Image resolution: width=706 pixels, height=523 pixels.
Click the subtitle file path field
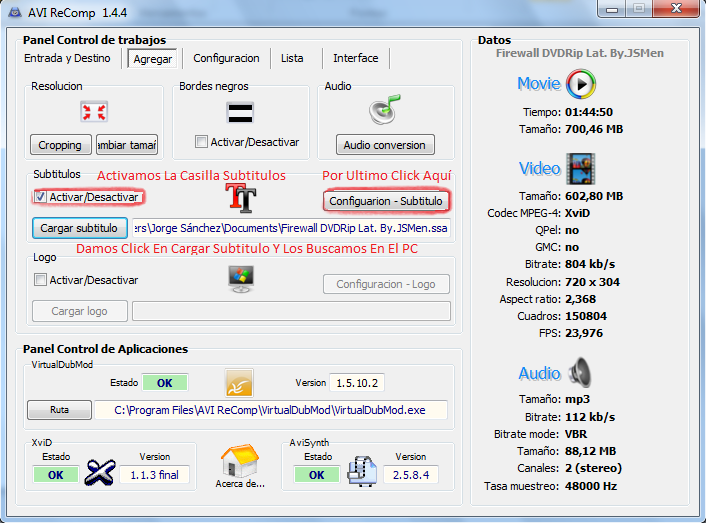click(291, 228)
